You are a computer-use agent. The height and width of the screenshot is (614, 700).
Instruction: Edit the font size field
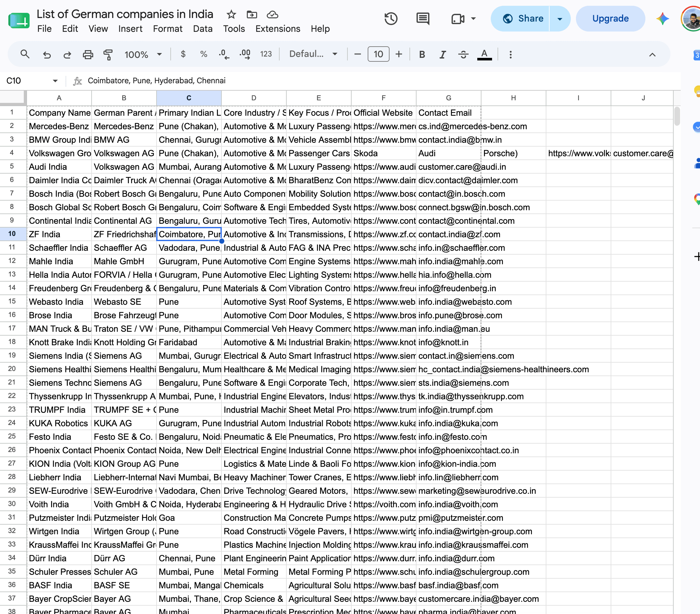pyautogui.click(x=378, y=54)
